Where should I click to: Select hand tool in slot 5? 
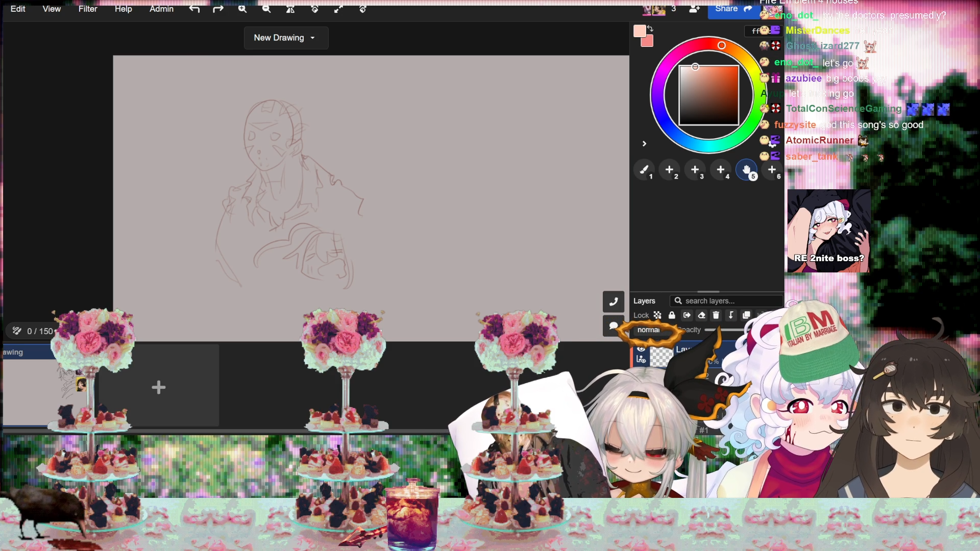tap(746, 169)
